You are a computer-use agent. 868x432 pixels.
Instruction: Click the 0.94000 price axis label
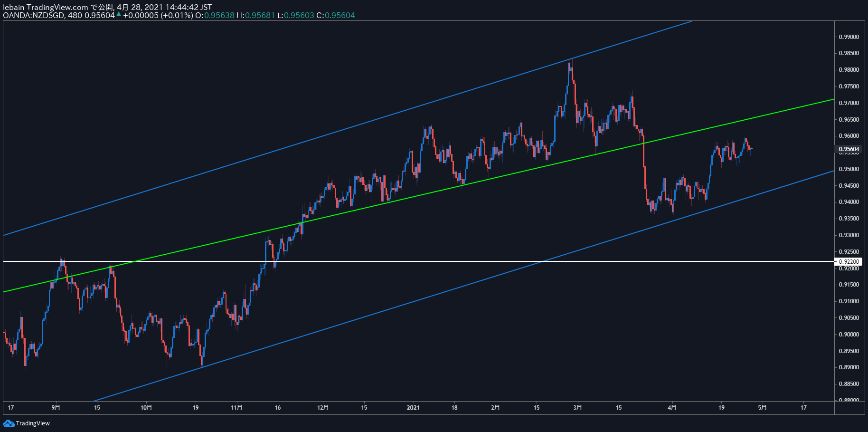click(x=849, y=202)
